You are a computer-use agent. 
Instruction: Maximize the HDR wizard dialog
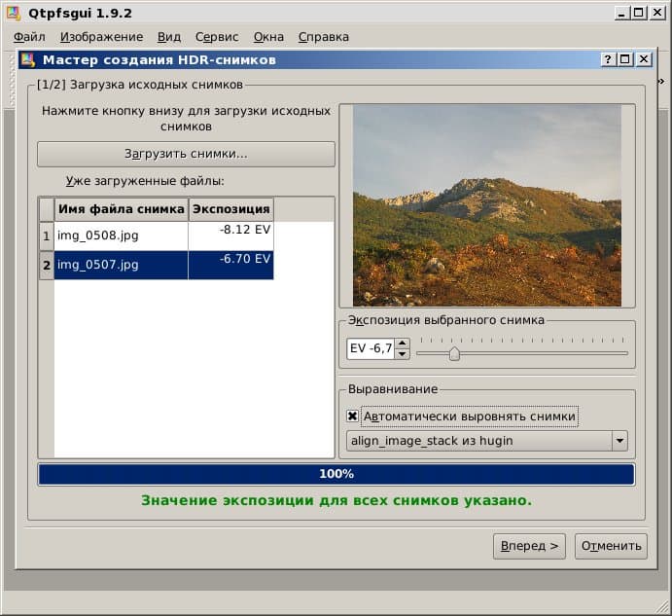(625, 59)
